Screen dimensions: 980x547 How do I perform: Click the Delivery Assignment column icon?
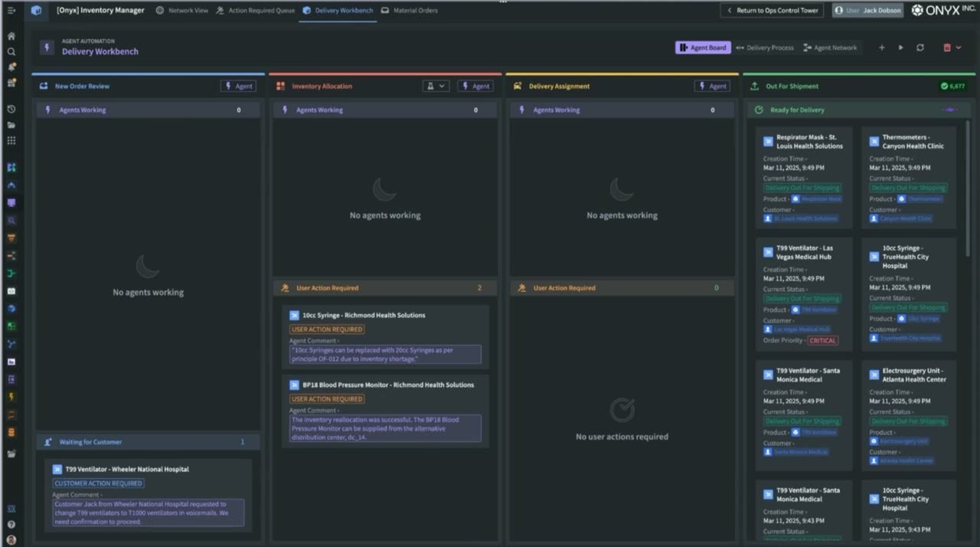pyautogui.click(x=518, y=87)
